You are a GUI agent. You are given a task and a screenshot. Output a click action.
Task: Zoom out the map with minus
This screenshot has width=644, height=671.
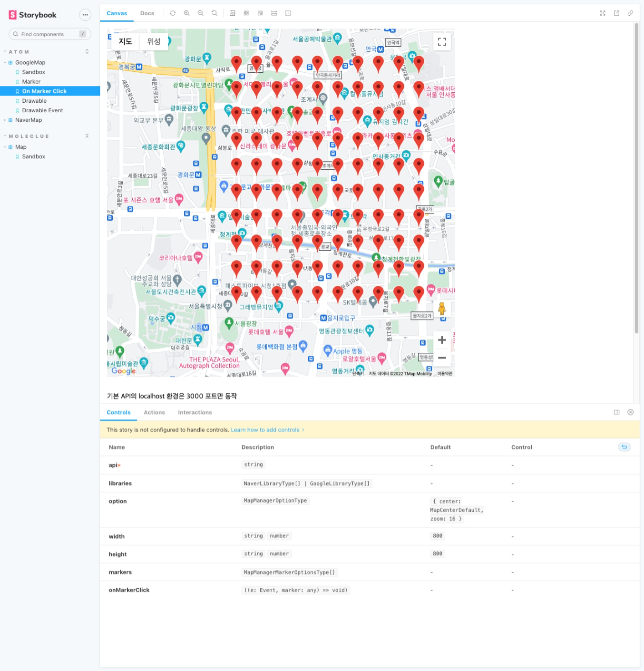[442, 358]
